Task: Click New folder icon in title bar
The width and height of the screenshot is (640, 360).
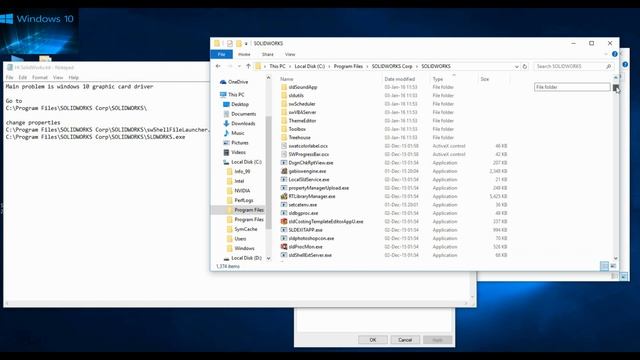Action: (x=239, y=43)
